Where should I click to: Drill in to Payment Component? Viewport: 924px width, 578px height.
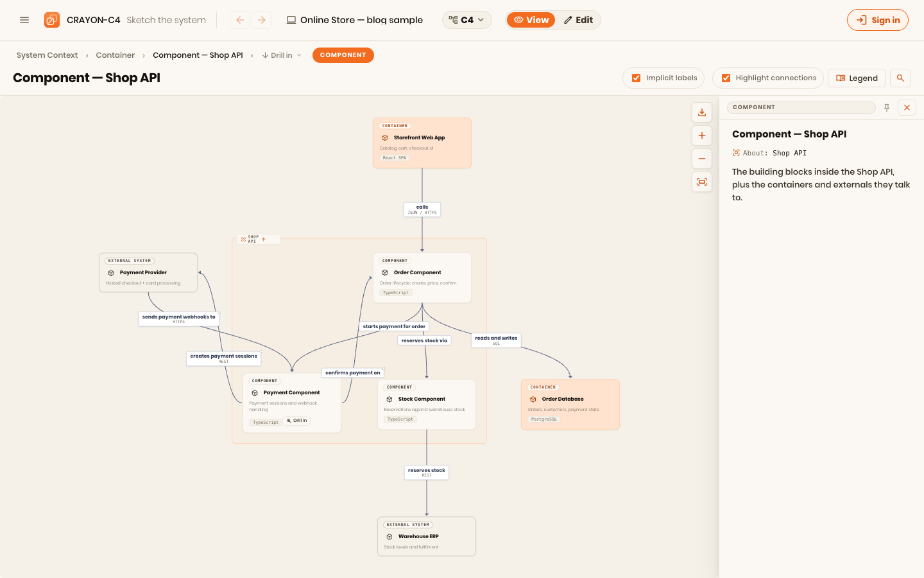296,421
